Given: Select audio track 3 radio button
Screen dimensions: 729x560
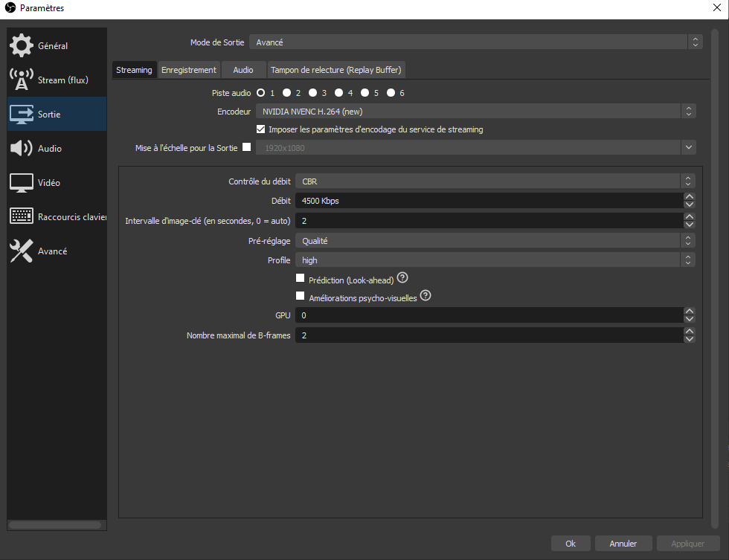Looking at the screenshot, I should (313, 93).
